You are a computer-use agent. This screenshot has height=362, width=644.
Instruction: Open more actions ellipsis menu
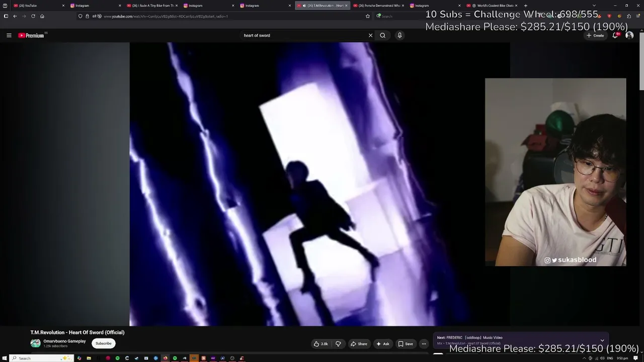[x=424, y=344]
